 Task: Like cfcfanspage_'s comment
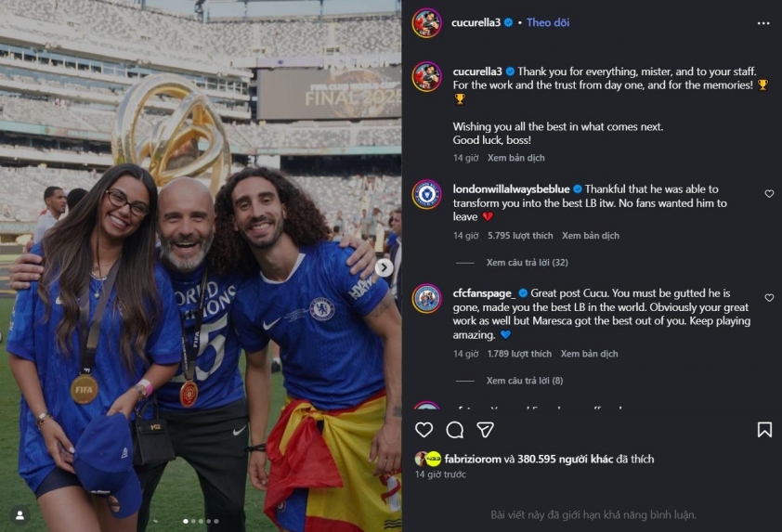click(769, 298)
